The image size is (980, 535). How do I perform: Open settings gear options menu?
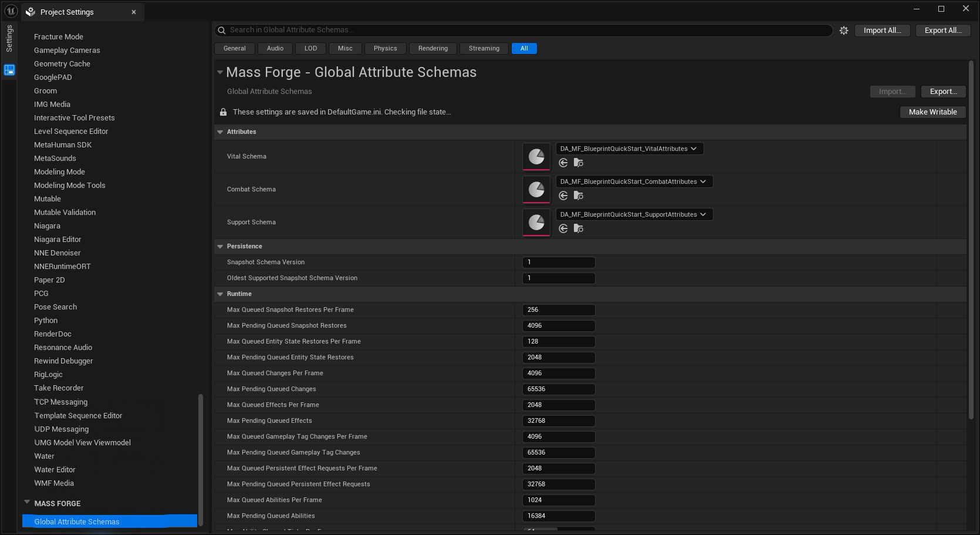tap(844, 31)
